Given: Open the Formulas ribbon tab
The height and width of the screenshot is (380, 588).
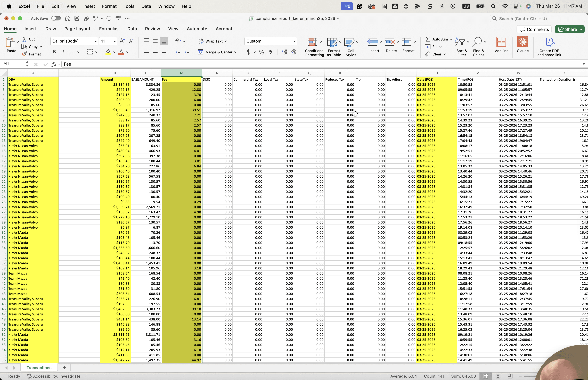Looking at the screenshot, I should click(x=109, y=29).
